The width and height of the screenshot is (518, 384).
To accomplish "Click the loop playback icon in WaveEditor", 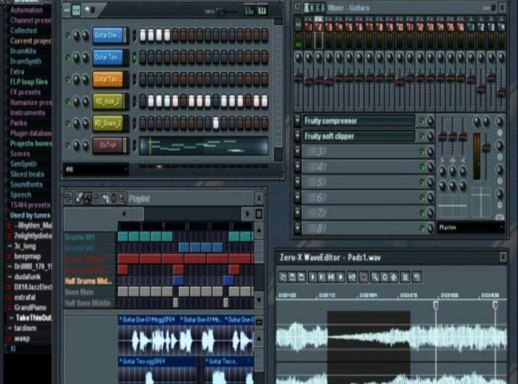I will point(352,277).
